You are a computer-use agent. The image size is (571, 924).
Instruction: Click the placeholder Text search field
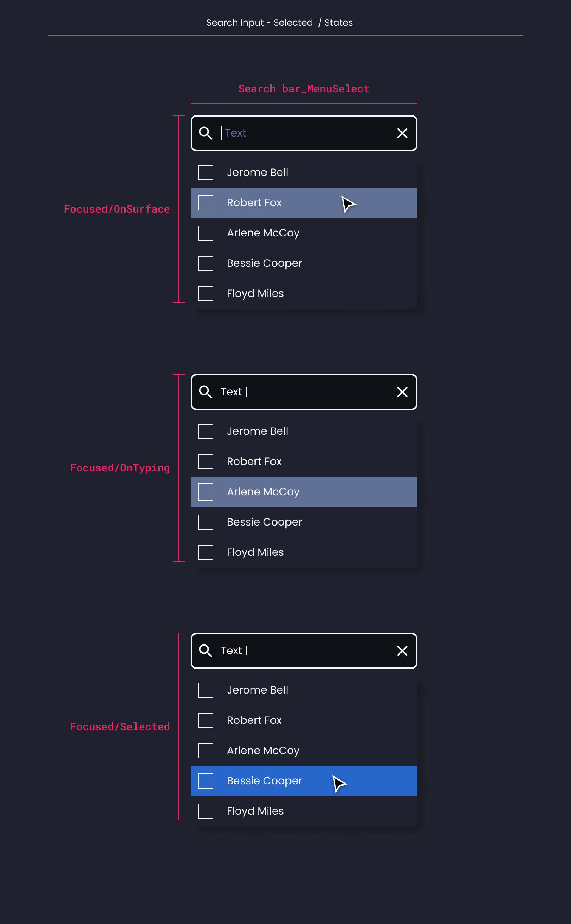pyautogui.click(x=304, y=133)
